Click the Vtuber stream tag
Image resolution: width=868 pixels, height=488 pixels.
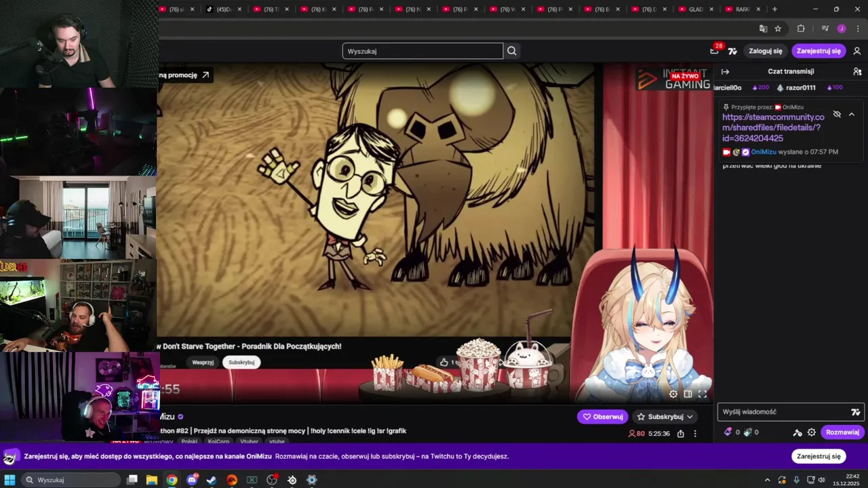(249, 441)
